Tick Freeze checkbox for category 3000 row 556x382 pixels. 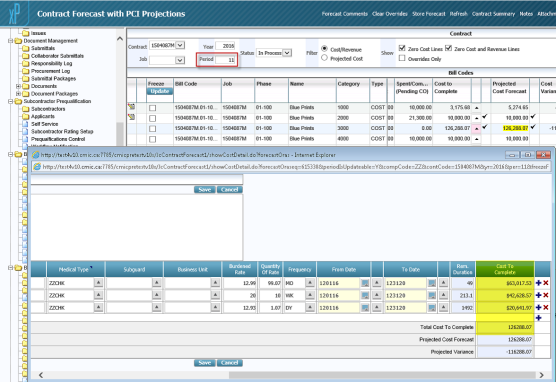click(152, 128)
